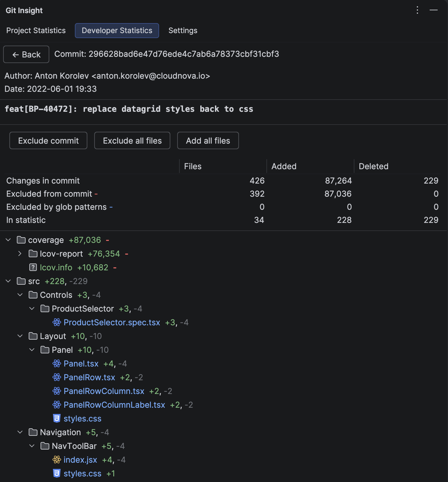Switch to the Project Statistics tab
Viewport: 448px width, 482px height.
pyautogui.click(x=36, y=30)
